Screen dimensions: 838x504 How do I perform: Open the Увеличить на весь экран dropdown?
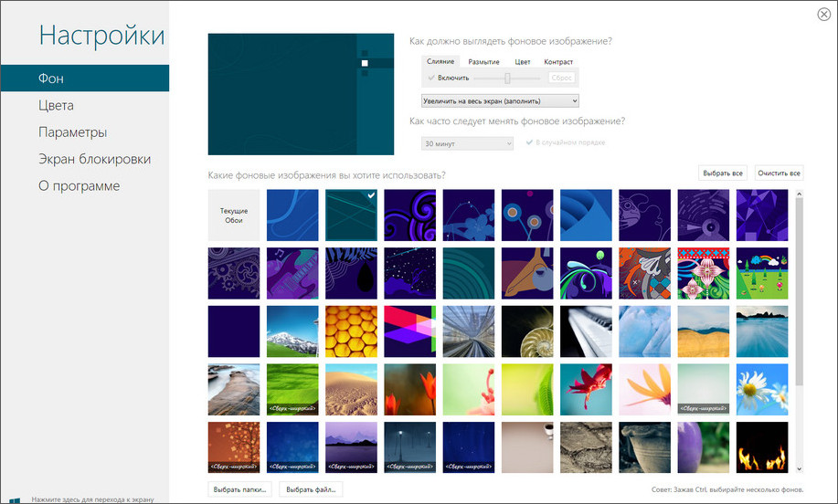coord(500,101)
